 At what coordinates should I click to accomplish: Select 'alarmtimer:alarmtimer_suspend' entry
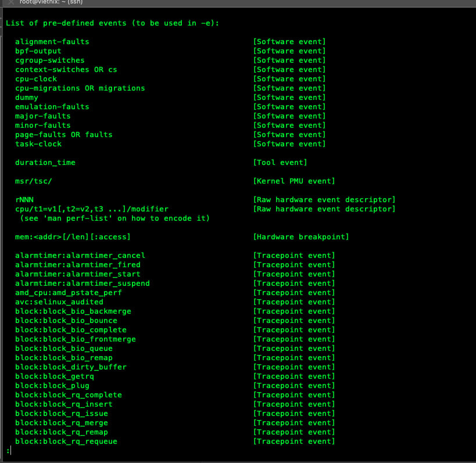[83, 283]
